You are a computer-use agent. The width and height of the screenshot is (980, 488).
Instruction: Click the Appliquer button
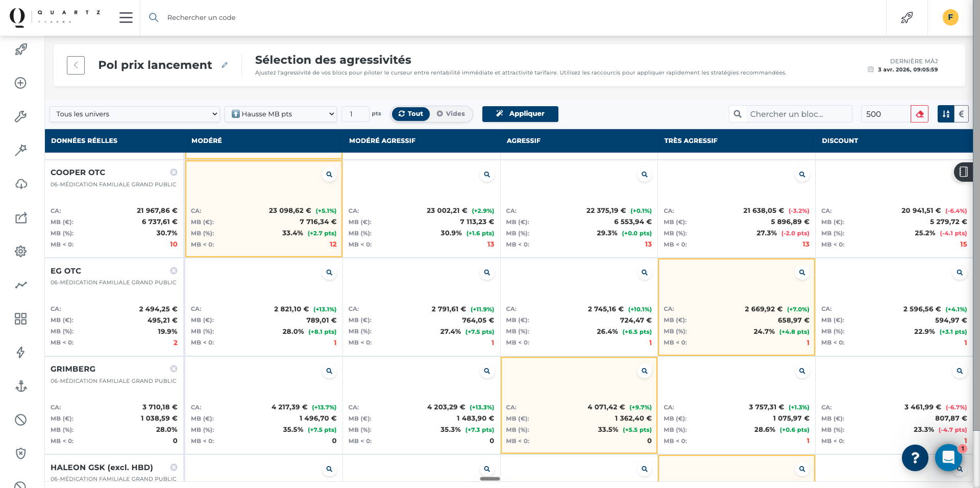click(x=520, y=114)
